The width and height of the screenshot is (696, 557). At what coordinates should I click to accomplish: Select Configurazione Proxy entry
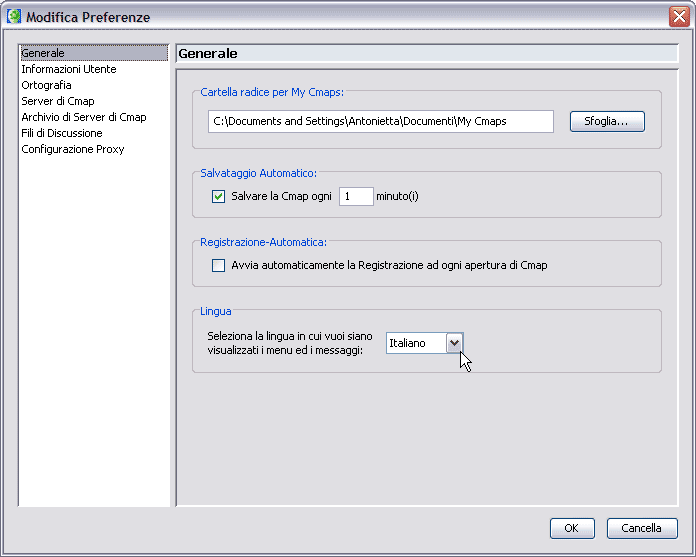tap(73, 149)
